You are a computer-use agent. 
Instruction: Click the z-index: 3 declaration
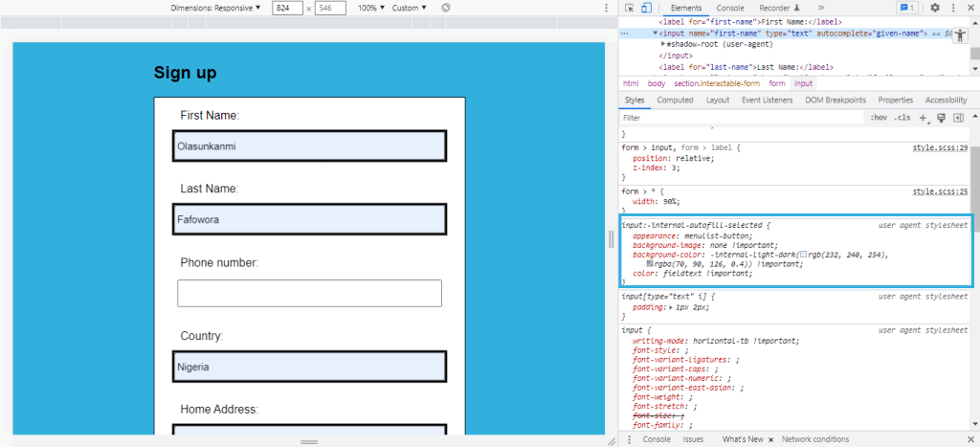[656, 168]
